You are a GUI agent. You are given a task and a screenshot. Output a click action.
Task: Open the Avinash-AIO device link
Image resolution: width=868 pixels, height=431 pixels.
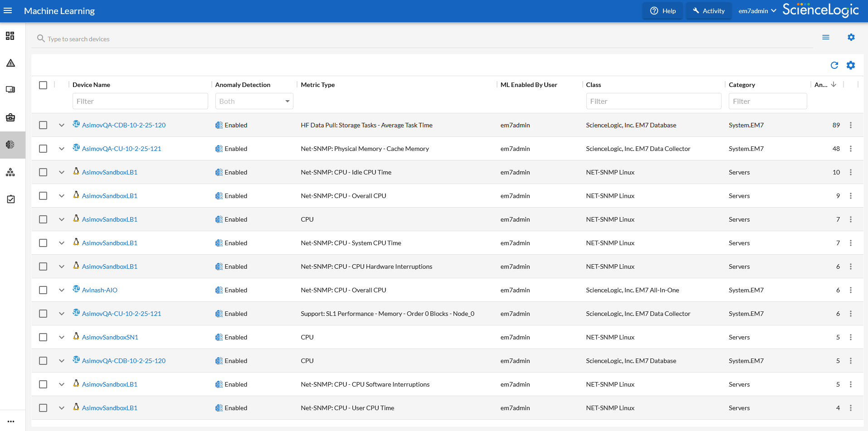(x=99, y=290)
